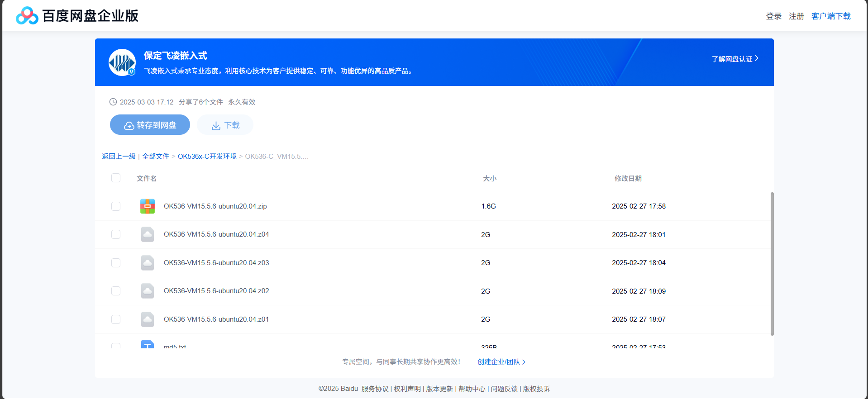Click date 2025-02-27 18:01
The width and height of the screenshot is (868, 399).
[x=639, y=234]
